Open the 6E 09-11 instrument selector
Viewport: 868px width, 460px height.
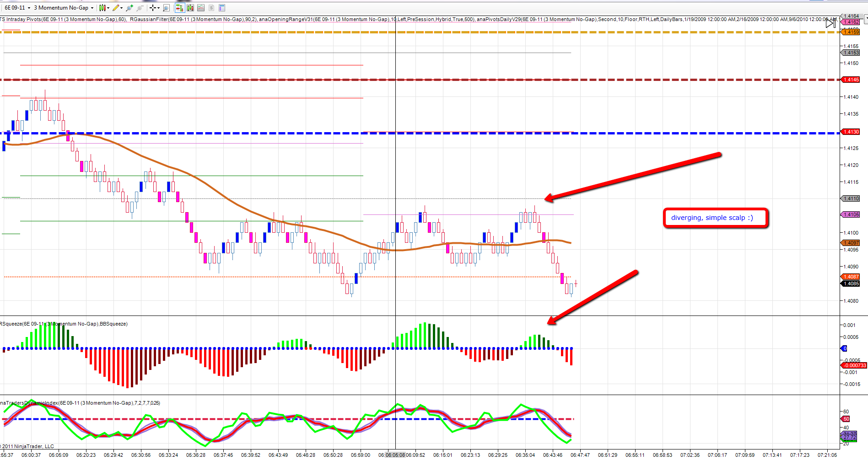[x=17, y=8]
